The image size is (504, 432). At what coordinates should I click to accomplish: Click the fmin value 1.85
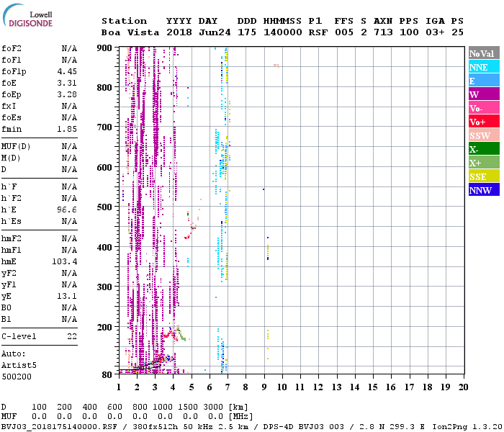point(67,129)
